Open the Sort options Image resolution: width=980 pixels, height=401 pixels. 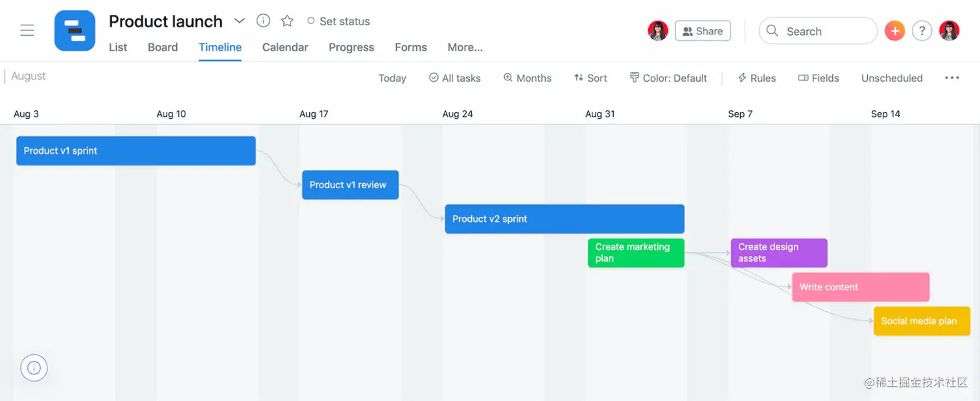click(590, 78)
